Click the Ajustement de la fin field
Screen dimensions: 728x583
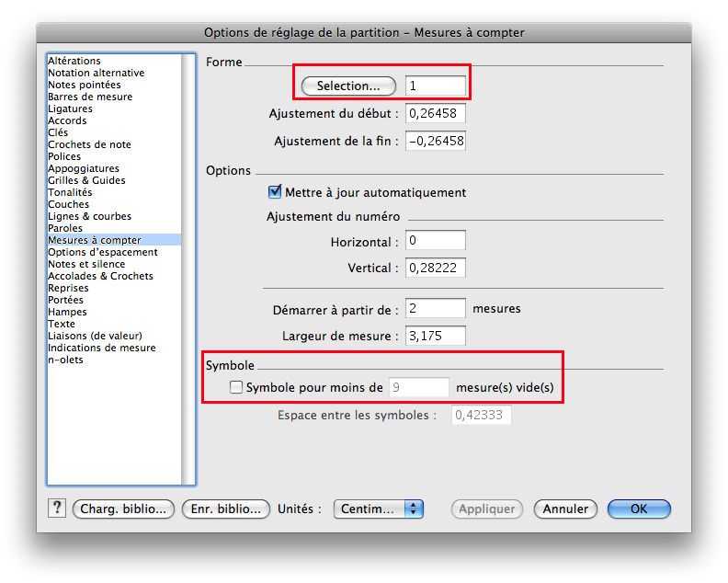[x=436, y=141]
